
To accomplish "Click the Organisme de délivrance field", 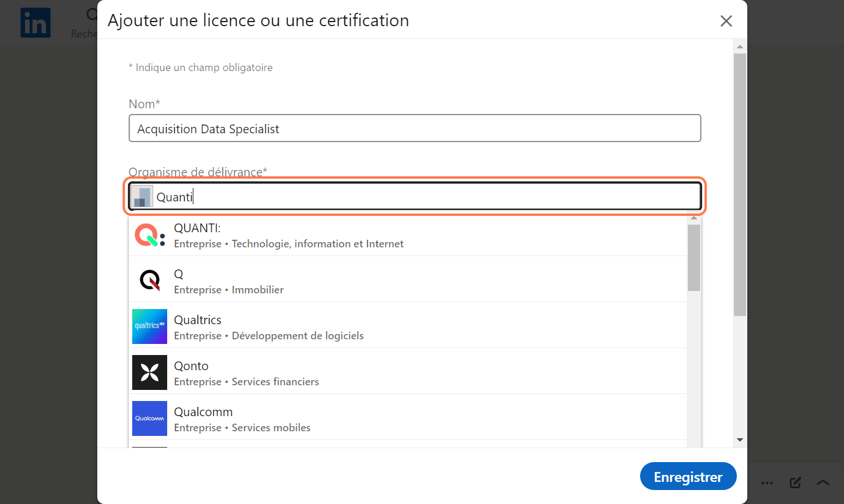I will click(x=415, y=197).
